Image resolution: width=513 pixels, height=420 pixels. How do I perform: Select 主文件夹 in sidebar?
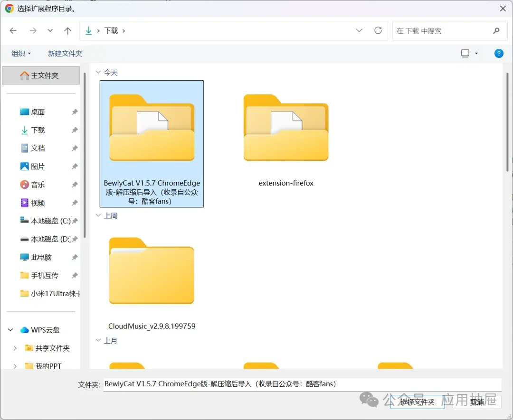pos(41,75)
